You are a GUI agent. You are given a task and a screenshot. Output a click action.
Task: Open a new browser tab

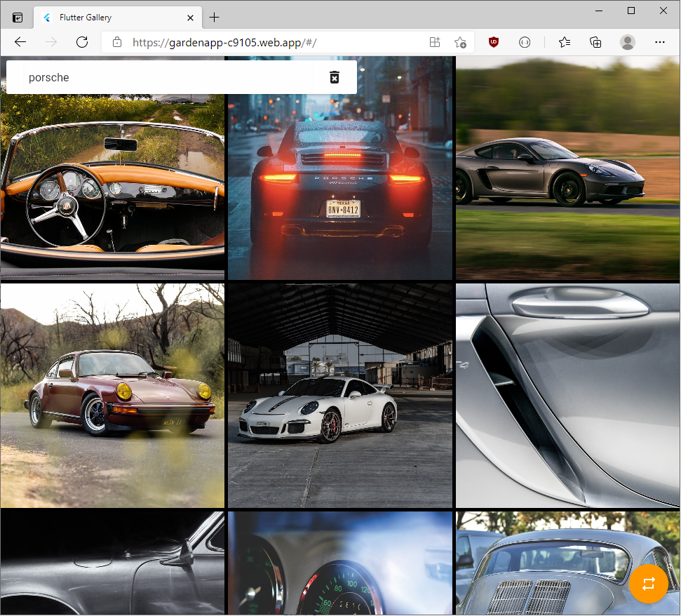click(x=214, y=18)
